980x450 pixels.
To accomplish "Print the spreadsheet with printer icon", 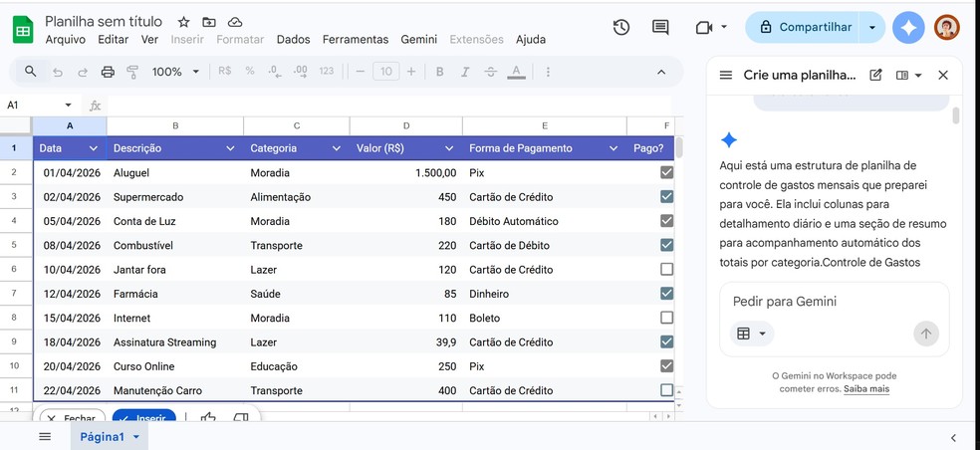I will [x=108, y=72].
